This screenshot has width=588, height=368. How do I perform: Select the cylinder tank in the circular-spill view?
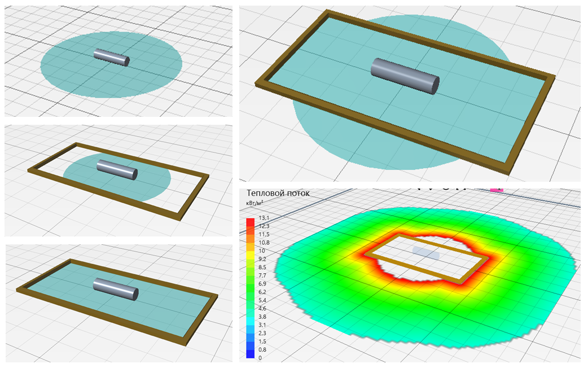tap(111, 58)
